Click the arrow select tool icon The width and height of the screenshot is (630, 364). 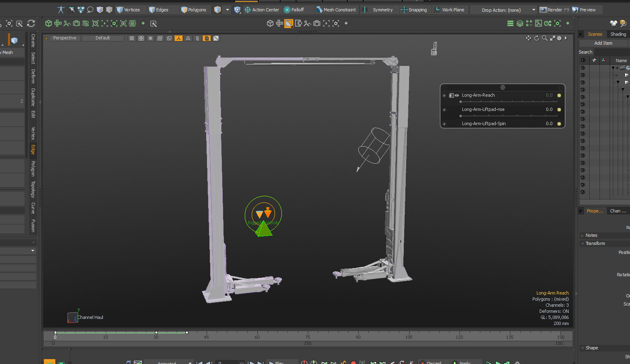[72, 10]
